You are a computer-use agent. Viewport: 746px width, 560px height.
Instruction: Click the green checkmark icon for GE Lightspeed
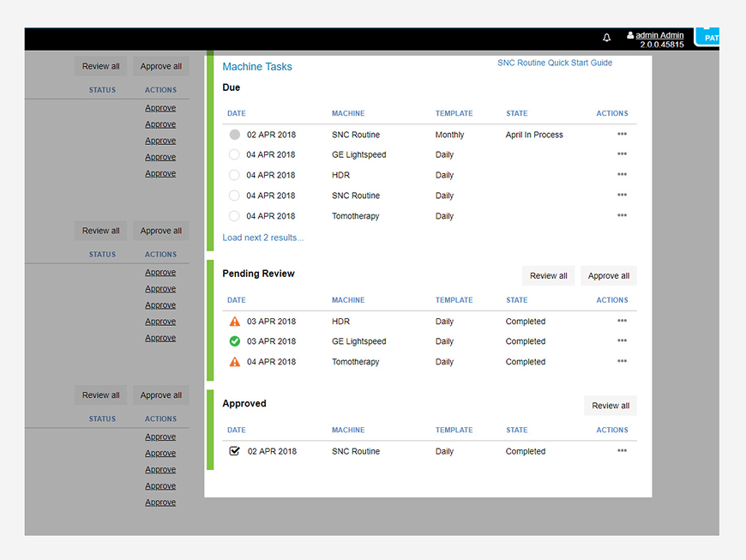[x=235, y=341]
